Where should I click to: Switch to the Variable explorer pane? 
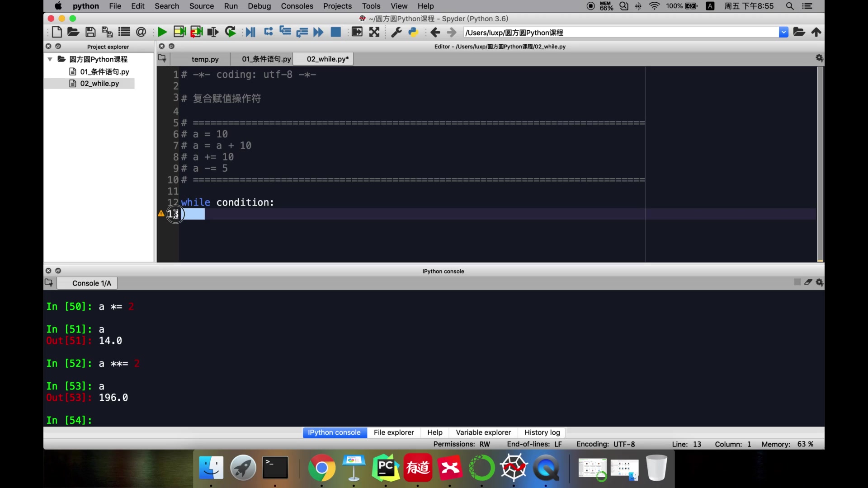[483, 432]
